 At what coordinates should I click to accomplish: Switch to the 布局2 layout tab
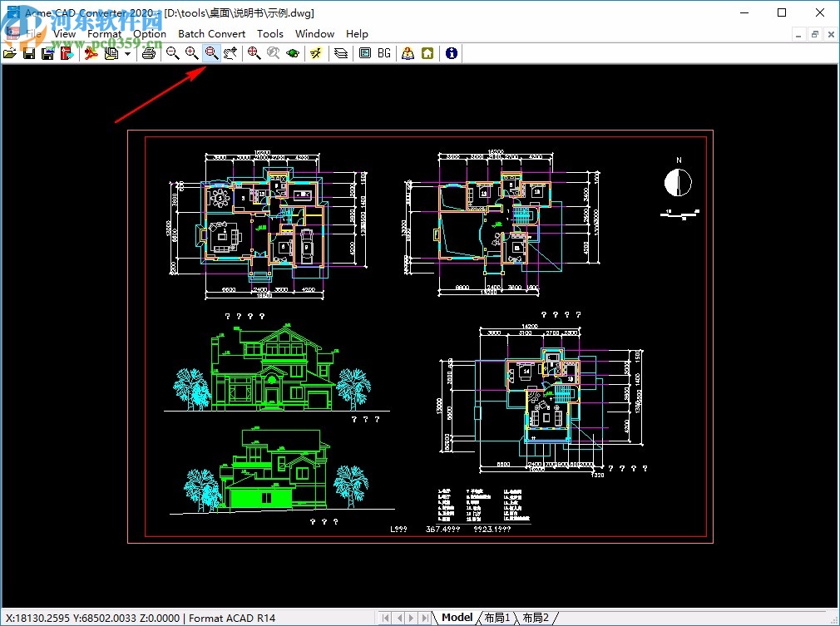click(536, 618)
